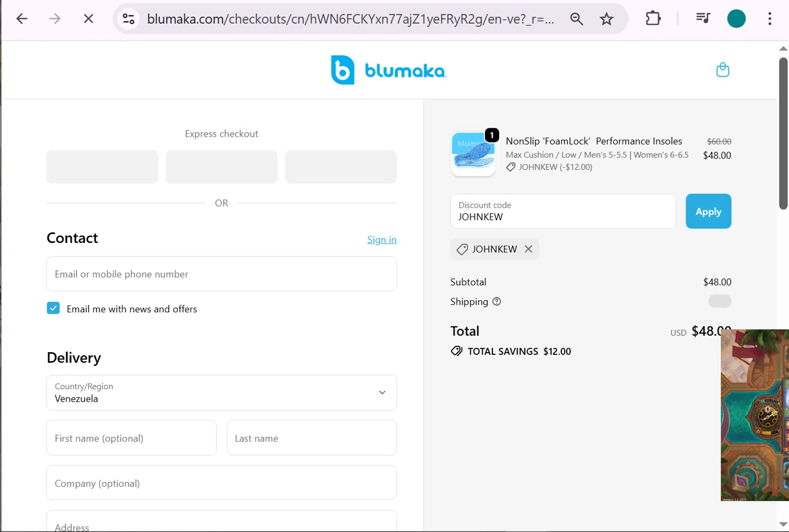Click the middle express checkout placeholder button
The width and height of the screenshot is (789, 532).
click(x=221, y=167)
